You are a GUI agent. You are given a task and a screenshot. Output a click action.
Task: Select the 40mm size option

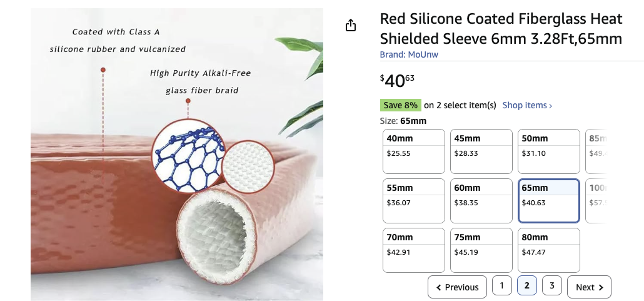(413, 151)
